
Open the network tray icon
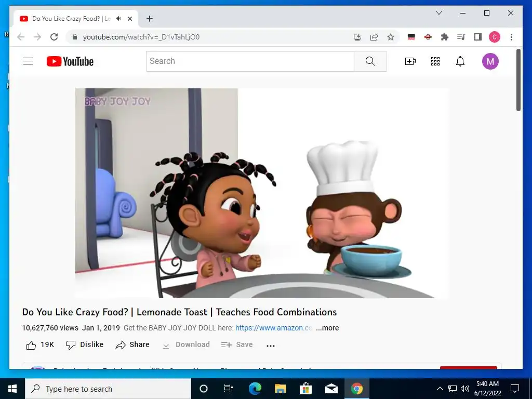pos(453,389)
